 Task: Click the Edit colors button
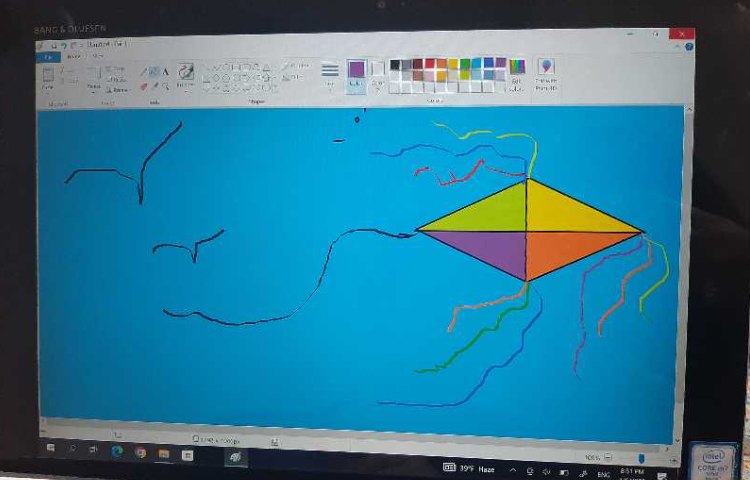[516, 73]
